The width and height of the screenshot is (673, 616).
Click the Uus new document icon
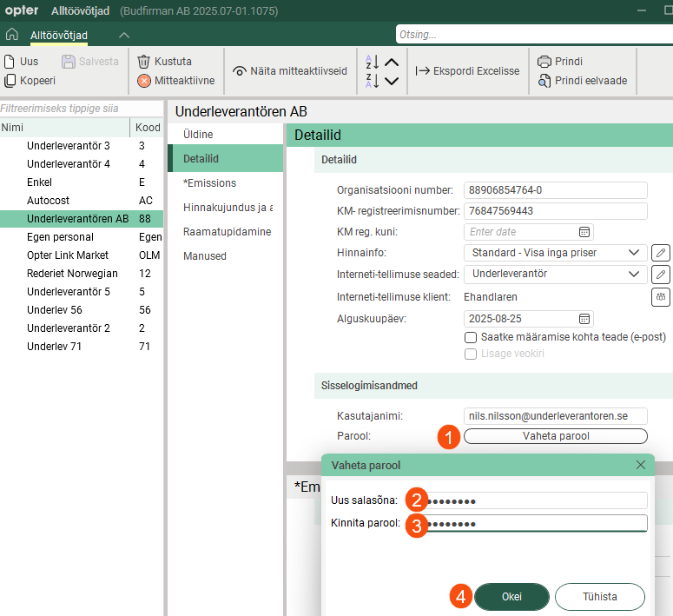10,62
